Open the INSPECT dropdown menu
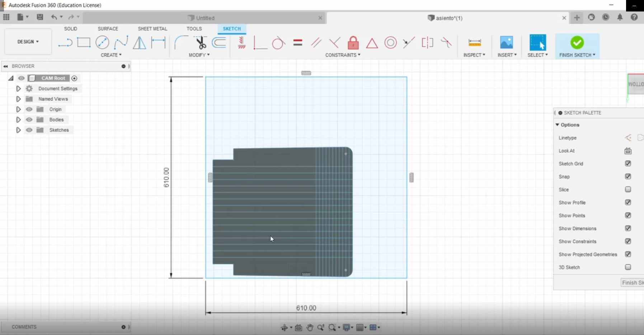The height and width of the screenshot is (335, 644). [474, 55]
